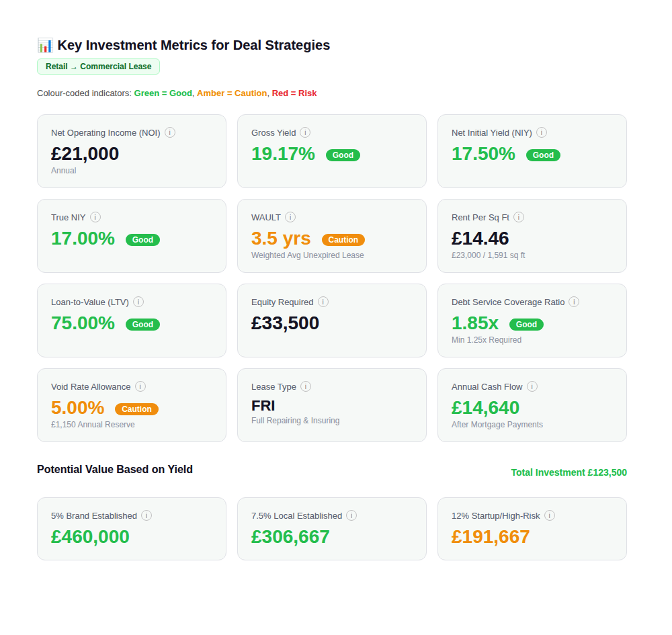Click the Total Investment £123,500 text
The image size is (672, 635).
point(569,472)
